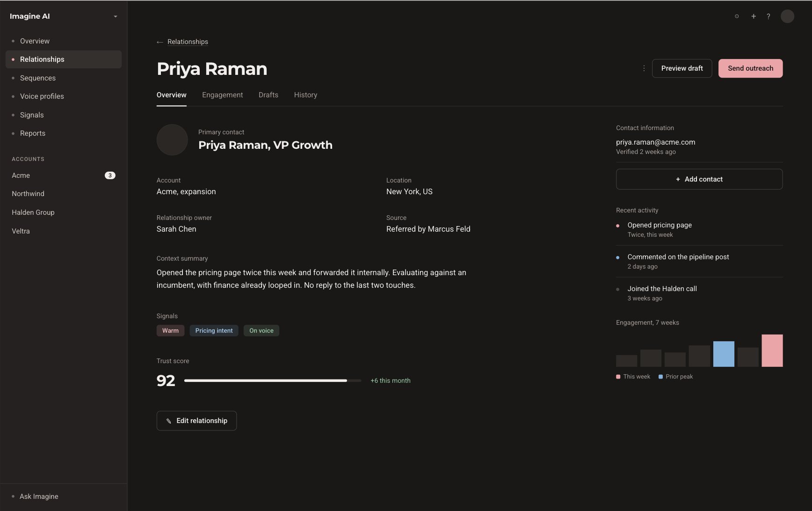Switch to the Drafts tab
The height and width of the screenshot is (511, 812).
268,95
